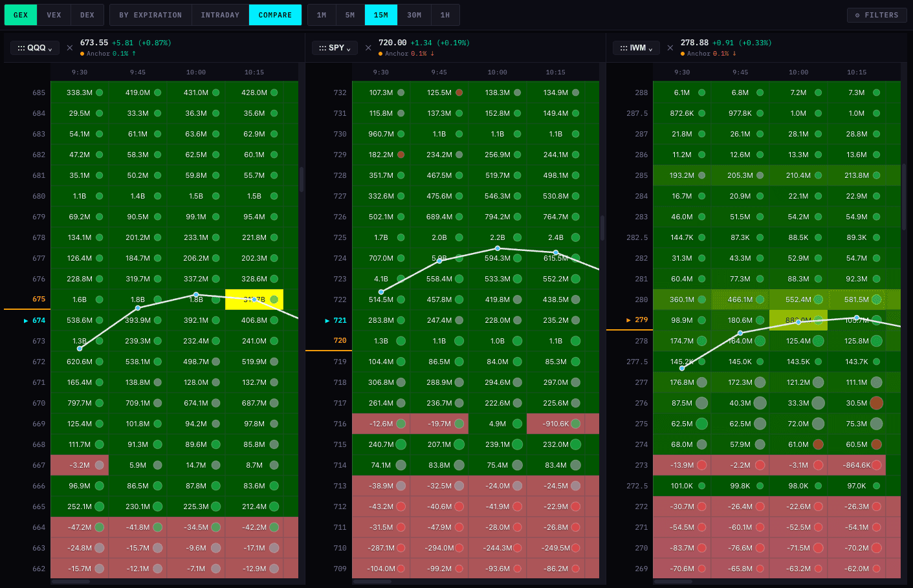Set the interval to 15M
This screenshot has height=588, width=913.
pos(381,15)
